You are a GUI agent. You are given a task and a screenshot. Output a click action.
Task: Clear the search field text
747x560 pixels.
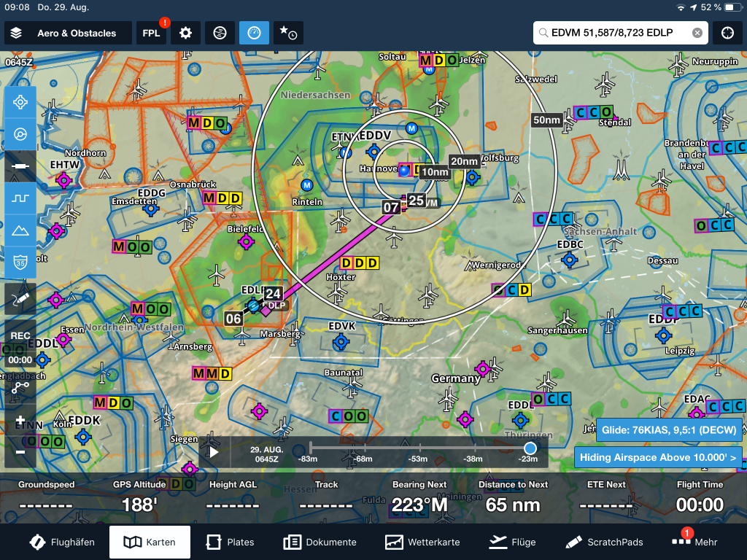click(697, 33)
